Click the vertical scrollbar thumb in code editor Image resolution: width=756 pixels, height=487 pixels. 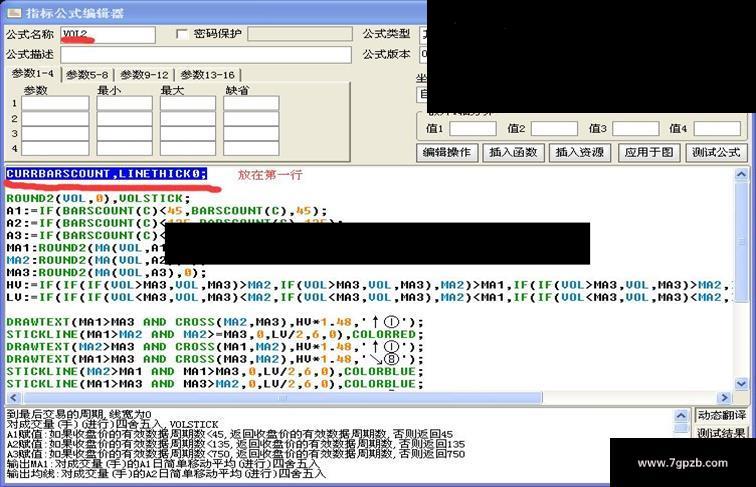tap(742, 241)
